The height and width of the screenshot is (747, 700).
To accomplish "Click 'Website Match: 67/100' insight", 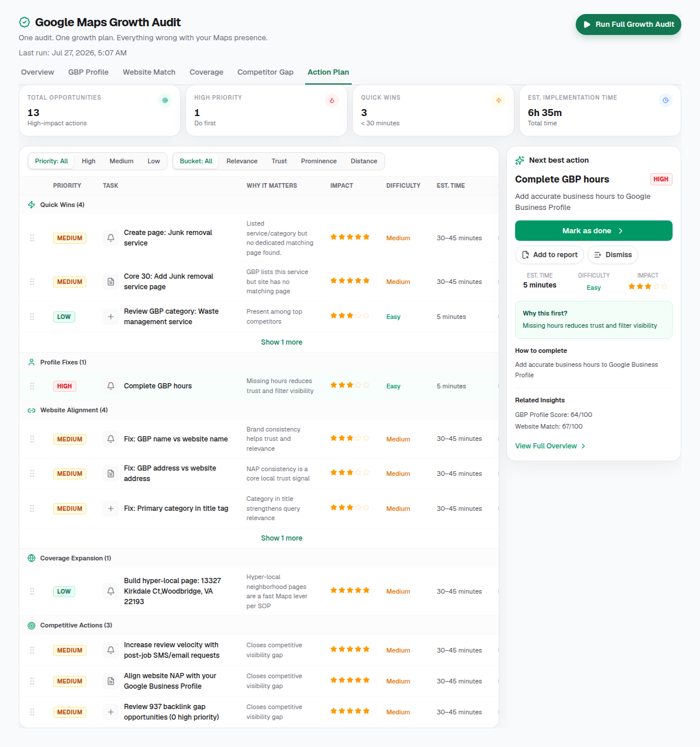I will click(549, 426).
